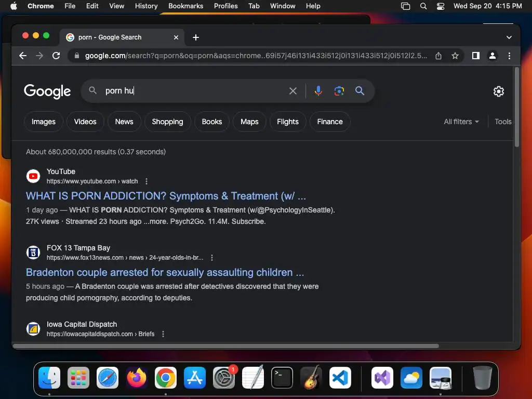Search by image with Lens icon

[339, 91]
